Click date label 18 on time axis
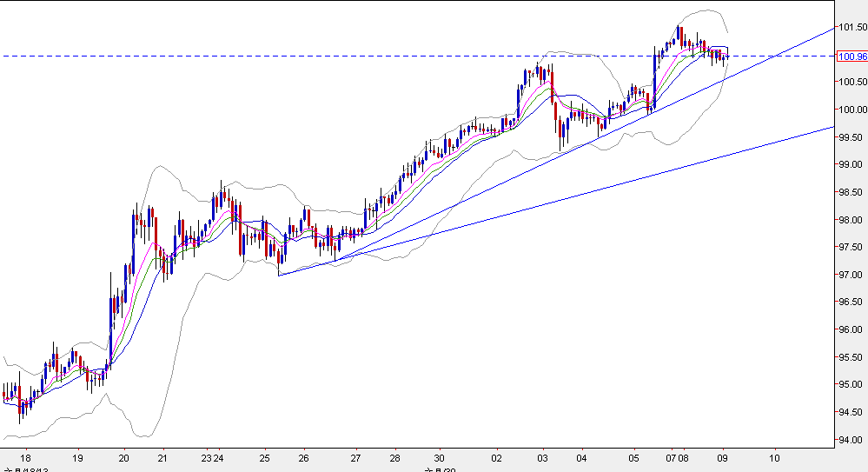Image resolution: width=868 pixels, height=472 pixels. point(25,458)
